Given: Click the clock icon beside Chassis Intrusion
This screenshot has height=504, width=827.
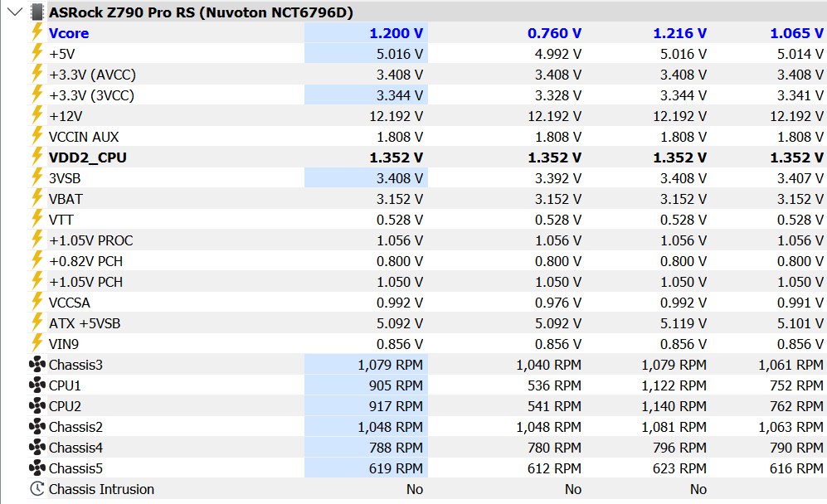Looking at the screenshot, I should pyautogui.click(x=37, y=489).
